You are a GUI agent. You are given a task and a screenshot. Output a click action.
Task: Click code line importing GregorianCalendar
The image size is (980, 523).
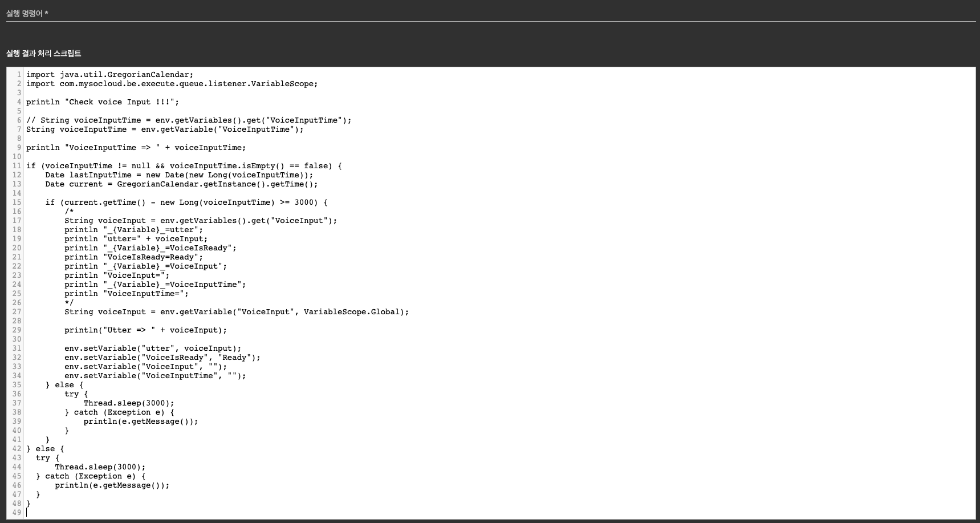110,75
